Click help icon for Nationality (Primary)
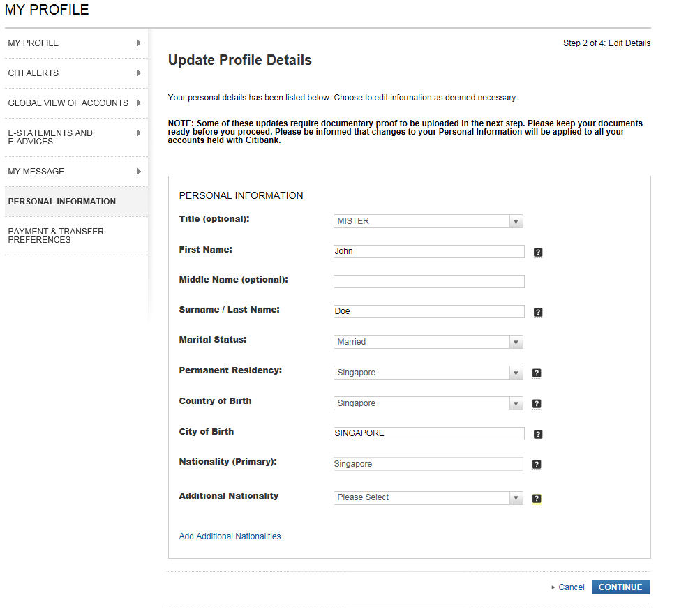This screenshot has height=616, width=679. click(x=537, y=465)
